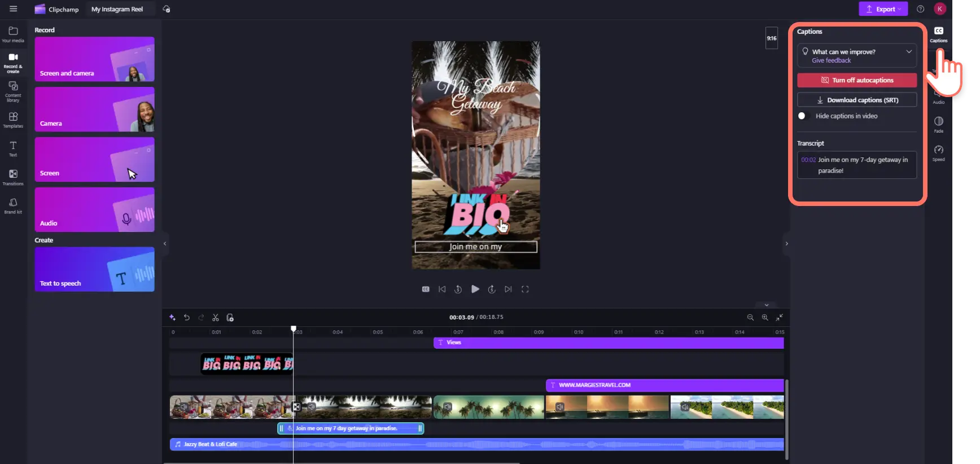Image resolution: width=980 pixels, height=464 pixels.
Task: Click Turn off autocaptions button
Action: (856, 80)
